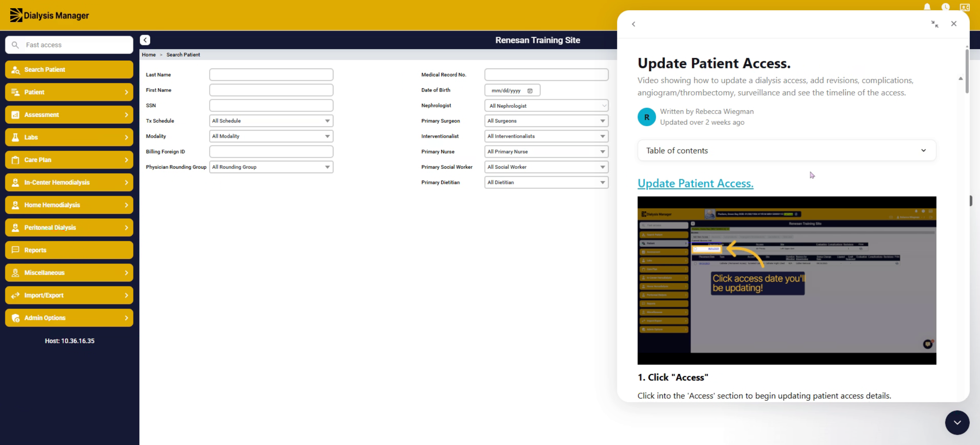Open the Labs menu in sidebar

[x=69, y=137]
